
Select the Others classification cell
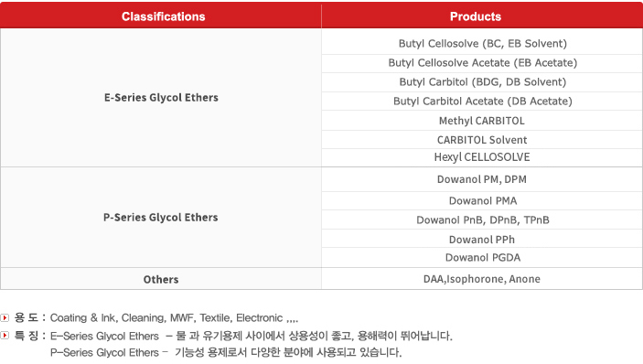[x=161, y=279]
